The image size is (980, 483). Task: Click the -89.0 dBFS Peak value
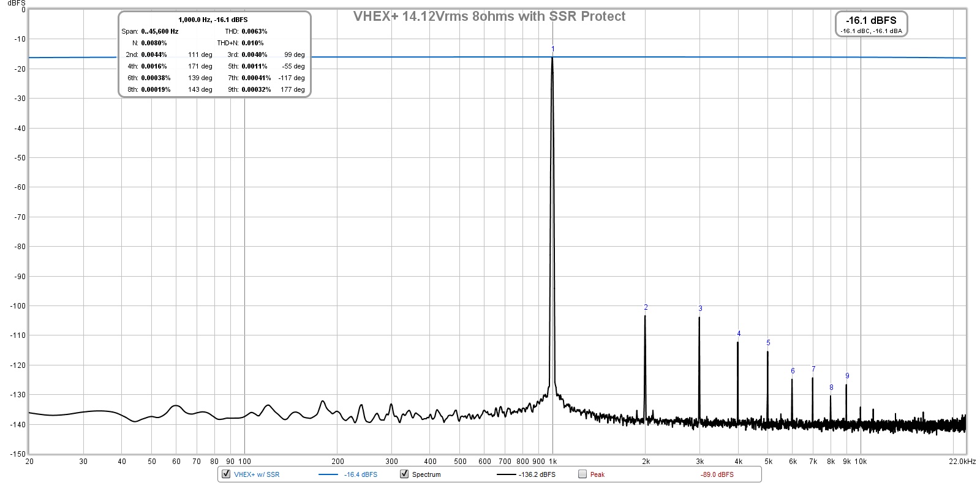[x=717, y=474]
